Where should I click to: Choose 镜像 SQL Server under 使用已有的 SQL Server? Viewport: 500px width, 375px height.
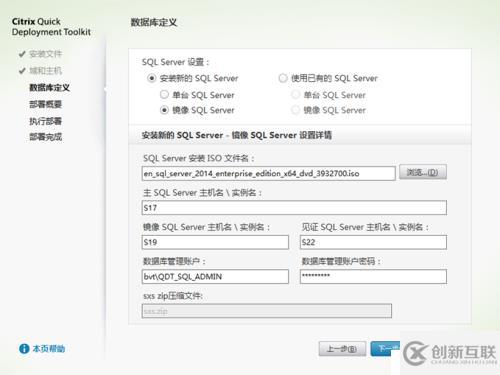point(296,110)
